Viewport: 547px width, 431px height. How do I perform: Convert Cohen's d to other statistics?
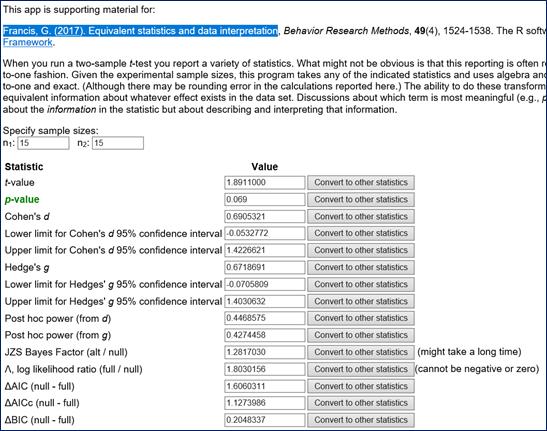tap(361, 216)
